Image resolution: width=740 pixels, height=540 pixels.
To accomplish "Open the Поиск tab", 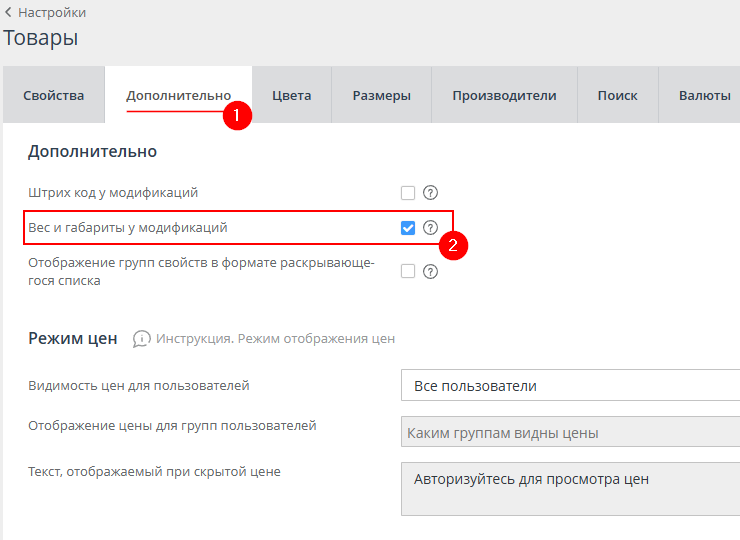I will [x=617, y=96].
